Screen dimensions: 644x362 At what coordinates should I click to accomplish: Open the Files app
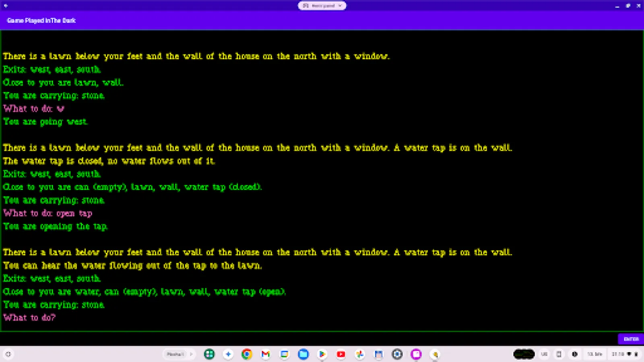click(303, 354)
